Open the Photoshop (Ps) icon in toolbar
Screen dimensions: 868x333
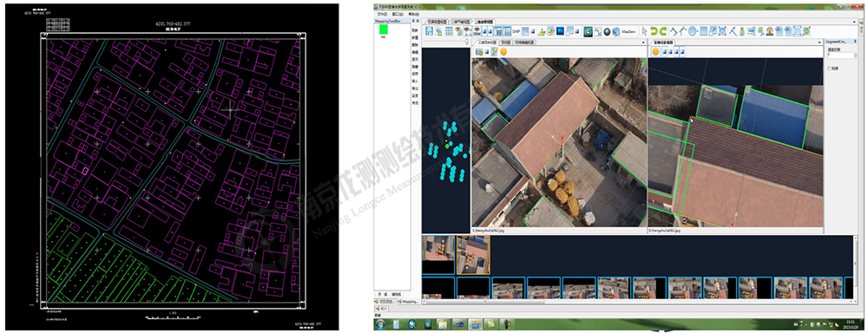(560, 31)
